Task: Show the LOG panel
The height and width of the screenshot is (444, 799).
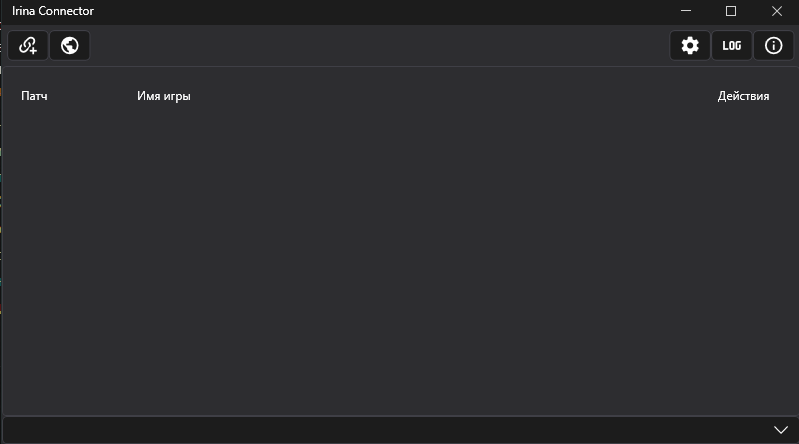Action: [731, 45]
